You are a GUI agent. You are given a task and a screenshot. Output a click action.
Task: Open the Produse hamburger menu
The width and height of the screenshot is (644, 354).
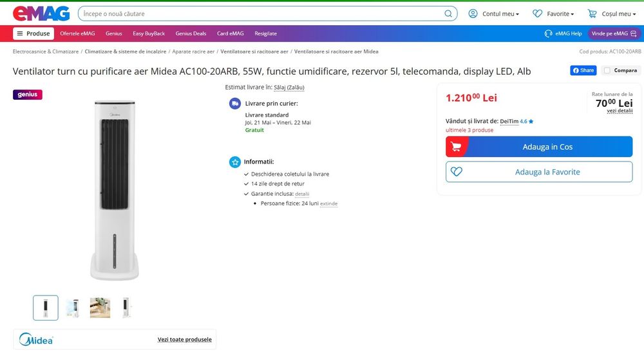[x=33, y=33]
